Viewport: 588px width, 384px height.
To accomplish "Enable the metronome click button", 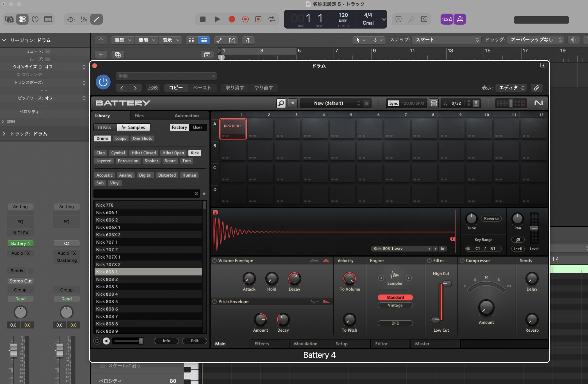I will pyautogui.click(x=460, y=19).
